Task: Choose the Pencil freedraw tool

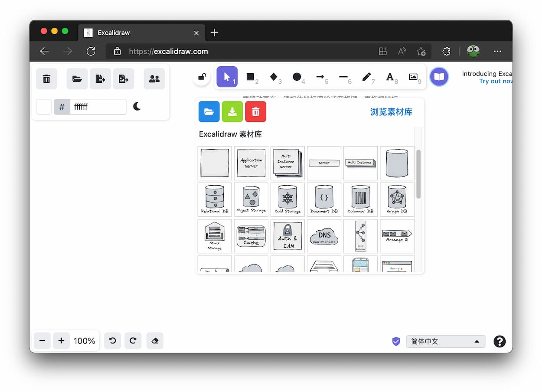Action: click(x=366, y=77)
